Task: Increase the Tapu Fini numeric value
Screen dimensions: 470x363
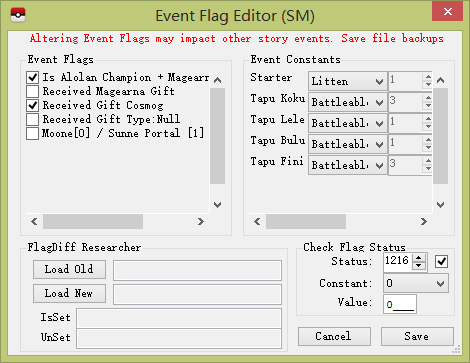Action: click(x=428, y=161)
